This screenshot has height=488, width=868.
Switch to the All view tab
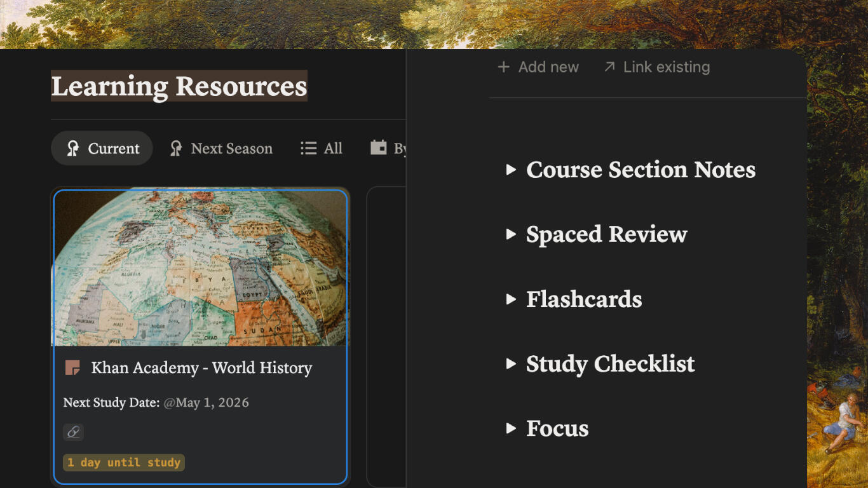tap(322, 149)
